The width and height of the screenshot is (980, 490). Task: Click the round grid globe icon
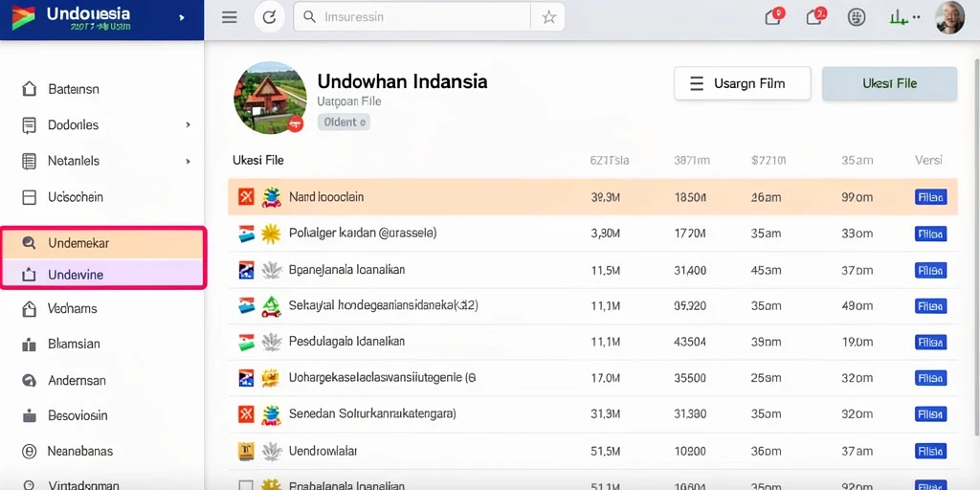(857, 17)
